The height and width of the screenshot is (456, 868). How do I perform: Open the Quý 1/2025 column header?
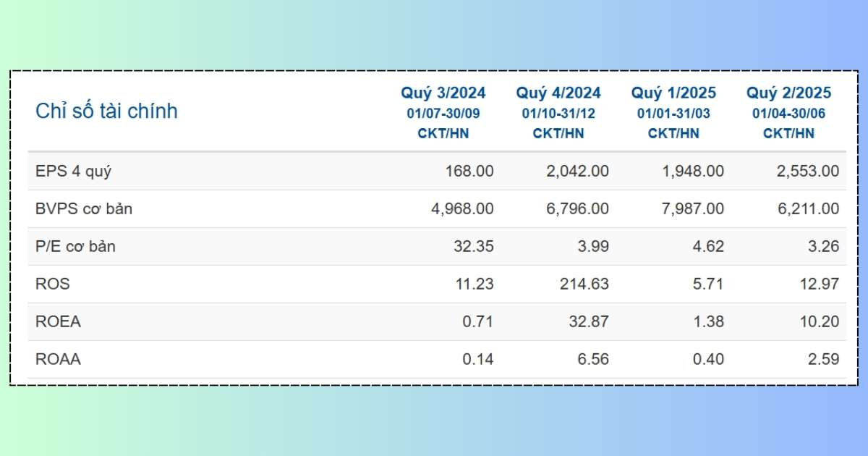[673, 93]
